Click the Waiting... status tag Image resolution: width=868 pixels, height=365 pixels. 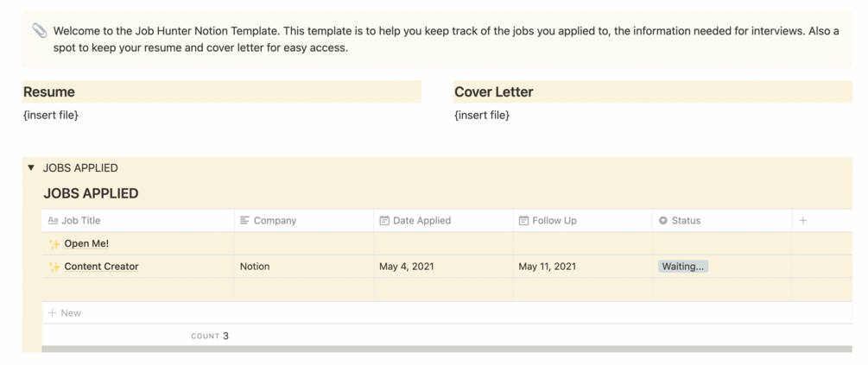click(x=683, y=267)
